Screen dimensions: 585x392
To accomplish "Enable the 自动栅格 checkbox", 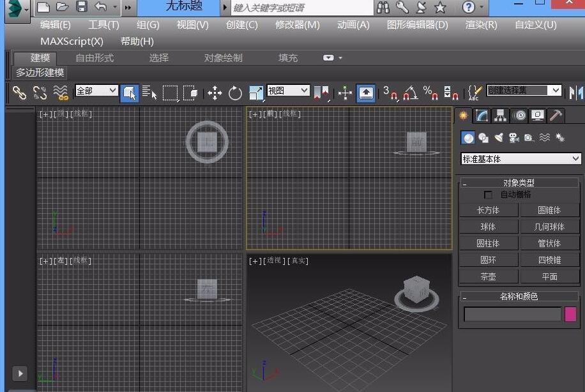I will point(489,195).
